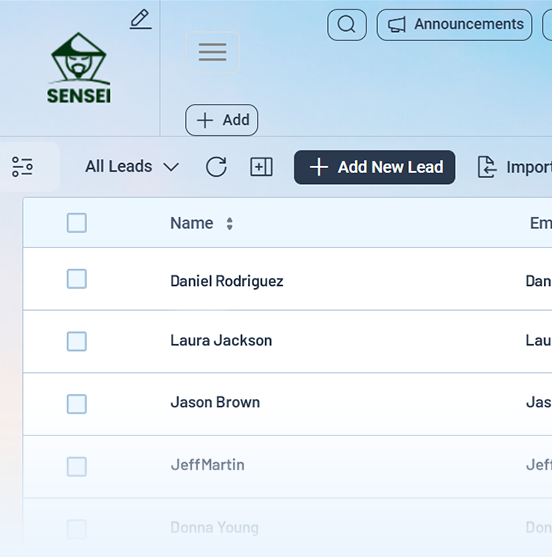The height and width of the screenshot is (557, 552).
Task: Click the search magnifier icon
Action: 347,25
